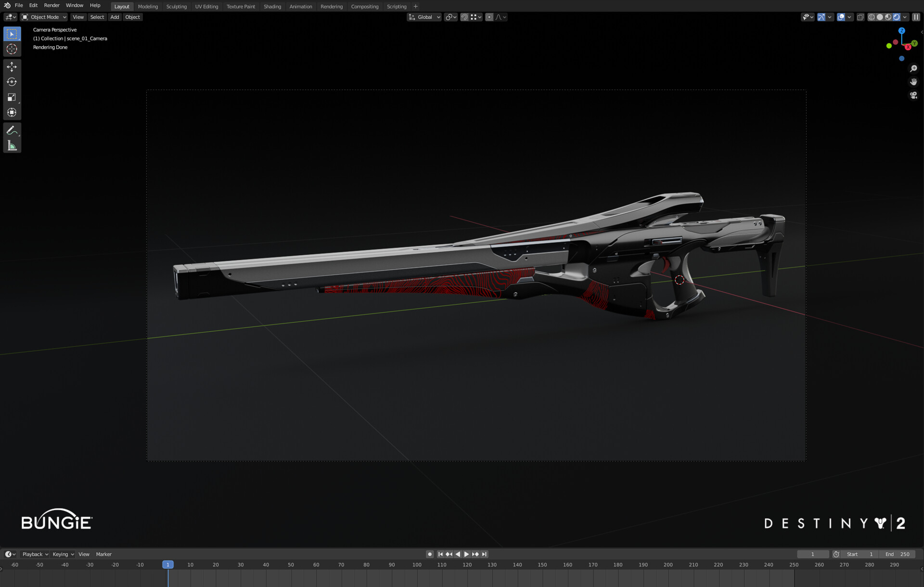924x587 pixels.
Task: Open Global transform orientation dropdown
Action: click(424, 17)
